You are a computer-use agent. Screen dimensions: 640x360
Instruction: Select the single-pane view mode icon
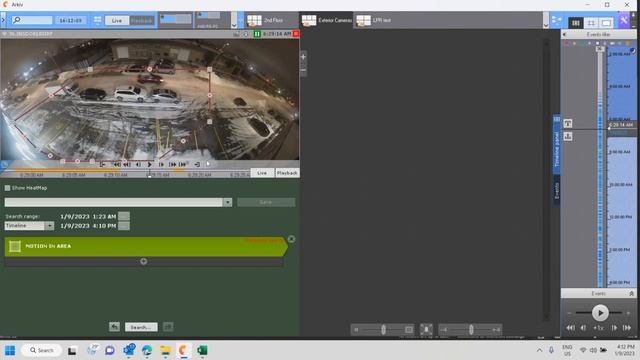pyautogui.click(x=607, y=23)
